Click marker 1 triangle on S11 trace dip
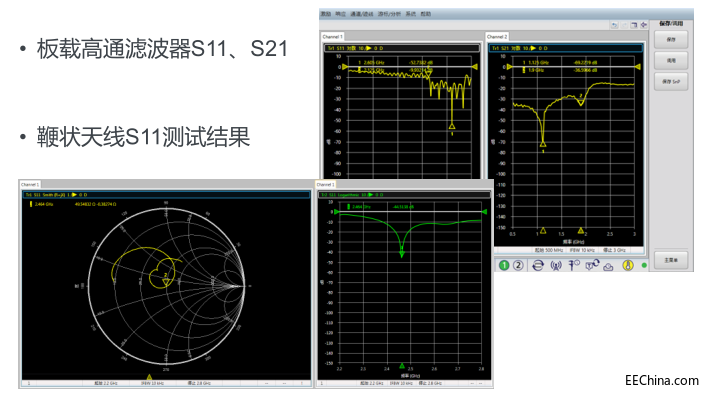 pyautogui.click(x=452, y=126)
